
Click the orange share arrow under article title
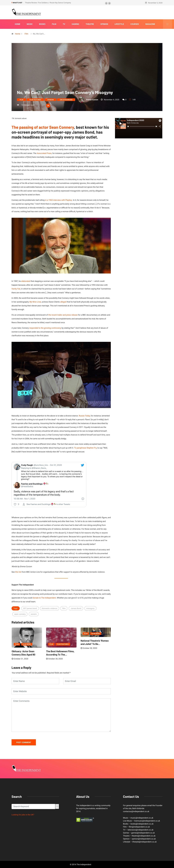tap(48, 105)
